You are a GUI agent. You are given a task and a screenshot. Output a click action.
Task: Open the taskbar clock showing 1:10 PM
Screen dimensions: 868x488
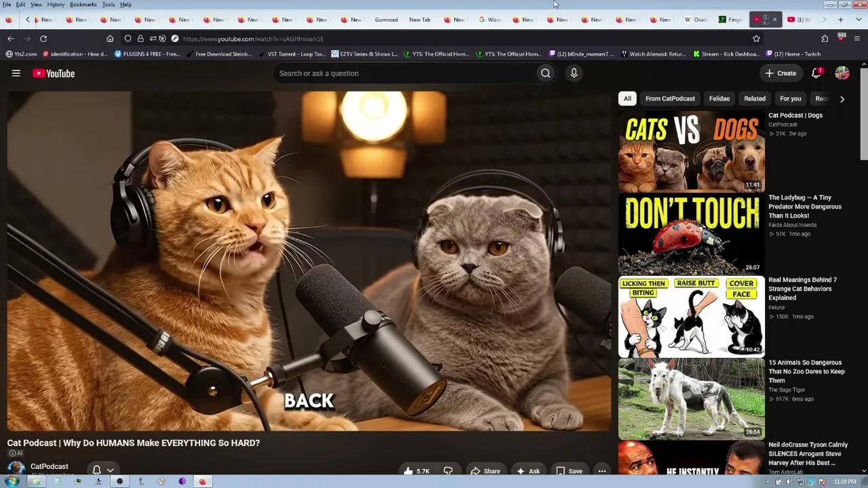pos(845,481)
